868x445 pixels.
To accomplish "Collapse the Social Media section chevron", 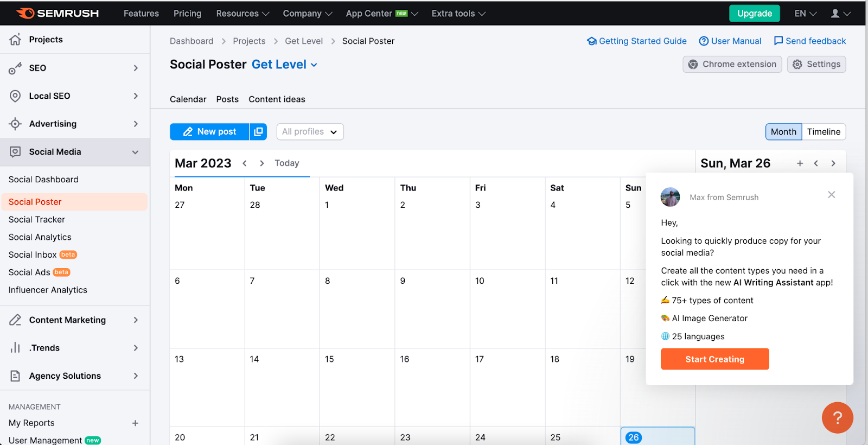I will (136, 152).
